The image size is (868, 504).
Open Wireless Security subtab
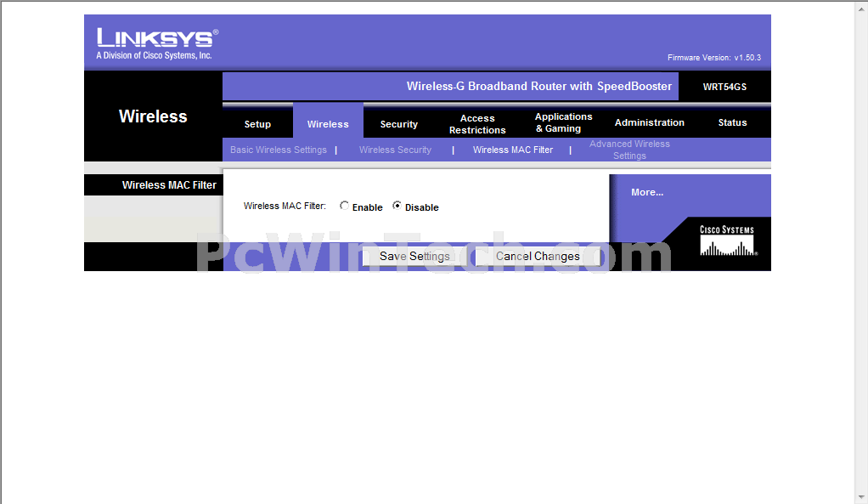tap(395, 150)
